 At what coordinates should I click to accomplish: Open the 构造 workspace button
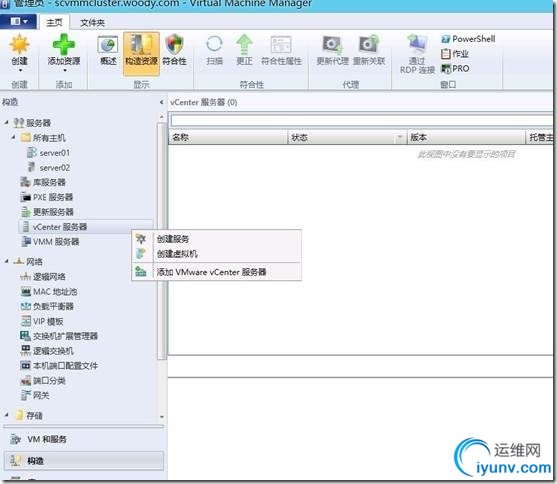tap(84, 461)
